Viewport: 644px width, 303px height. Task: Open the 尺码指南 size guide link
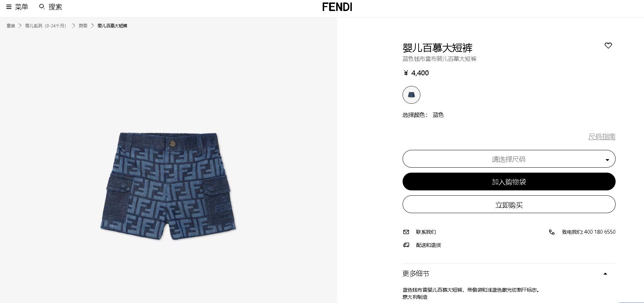click(602, 137)
